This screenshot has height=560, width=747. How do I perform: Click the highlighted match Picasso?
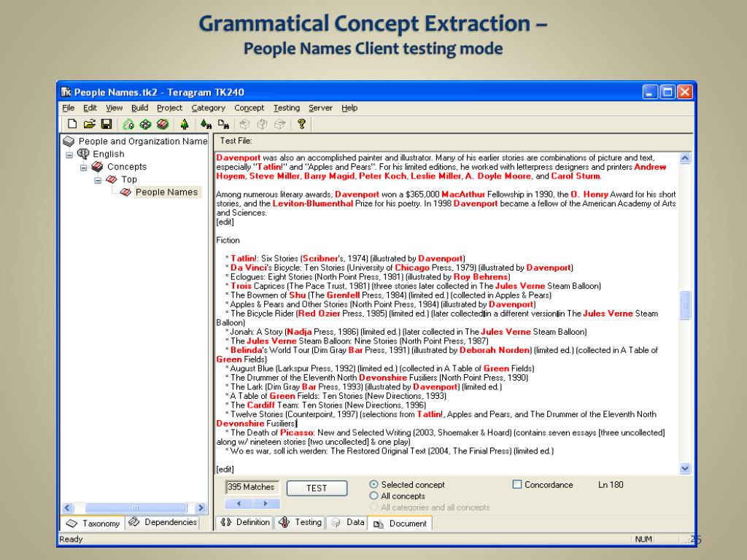pos(296,432)
